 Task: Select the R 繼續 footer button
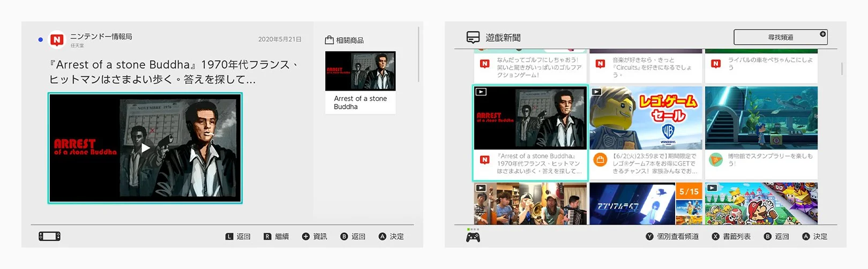(276, 236)
